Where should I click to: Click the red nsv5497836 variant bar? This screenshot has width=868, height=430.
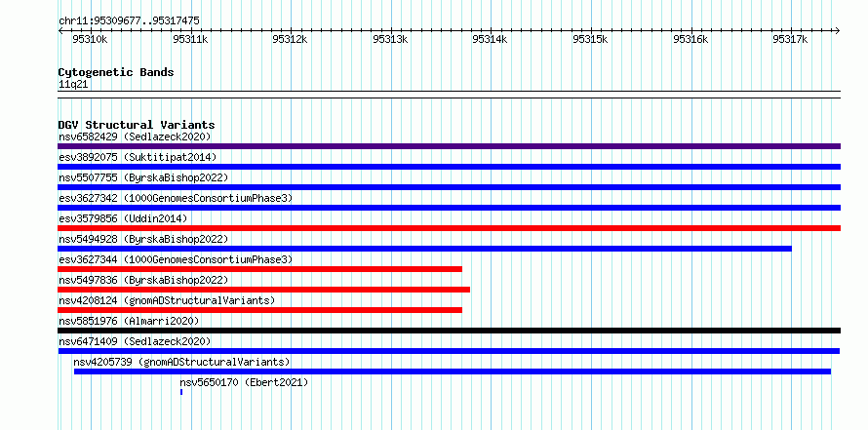coord(264,290)
